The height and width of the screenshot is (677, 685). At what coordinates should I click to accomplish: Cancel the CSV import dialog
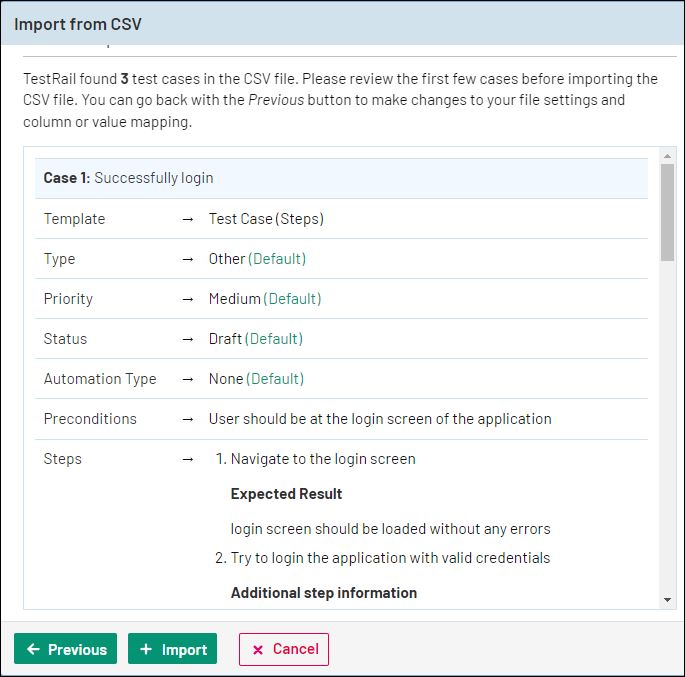284,649
